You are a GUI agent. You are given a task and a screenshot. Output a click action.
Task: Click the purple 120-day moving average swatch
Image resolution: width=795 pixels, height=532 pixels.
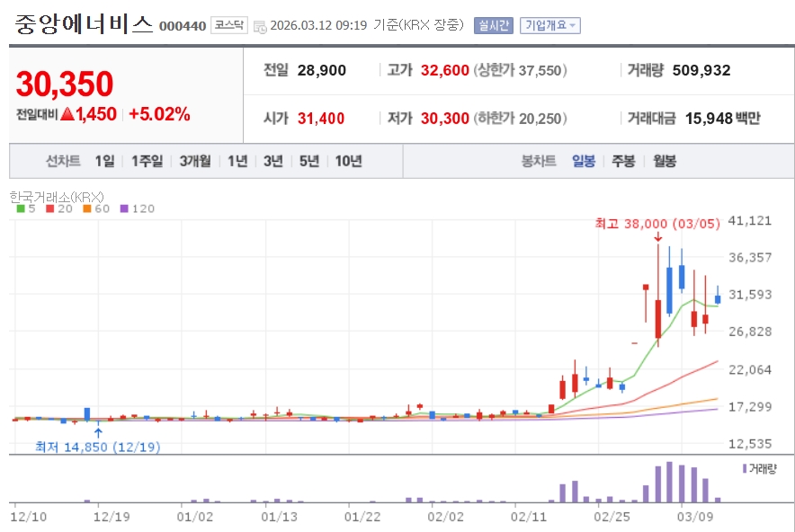click(124, 208)
